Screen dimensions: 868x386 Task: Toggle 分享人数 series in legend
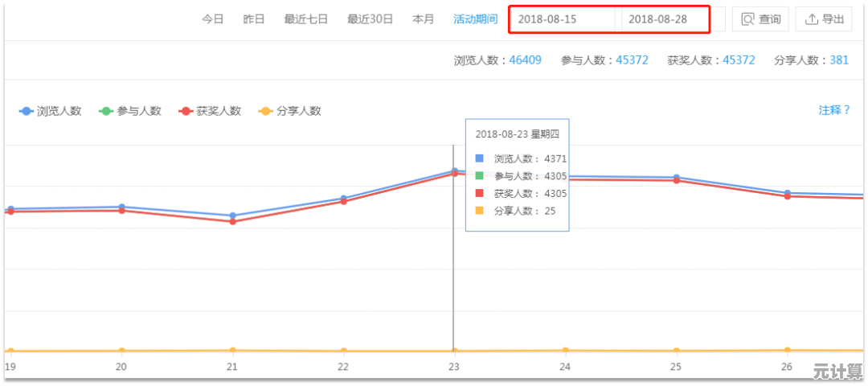pos(289,111)
